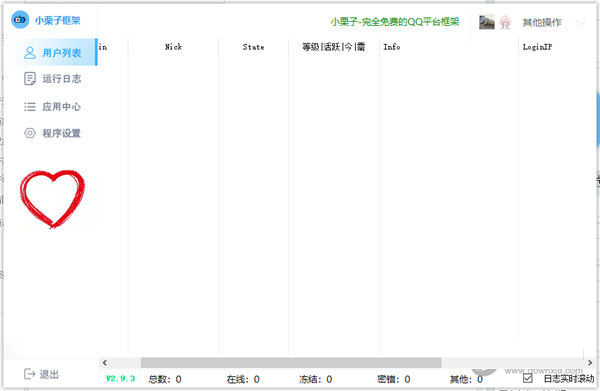The image size is (600, 391).
Task: Click the V2.9.3 version label
Action: coord(121,378)
